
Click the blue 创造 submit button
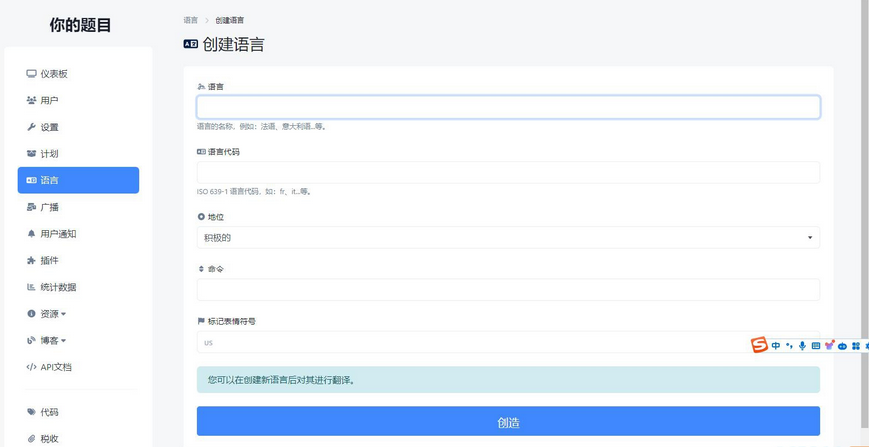[x=508, y=422]
